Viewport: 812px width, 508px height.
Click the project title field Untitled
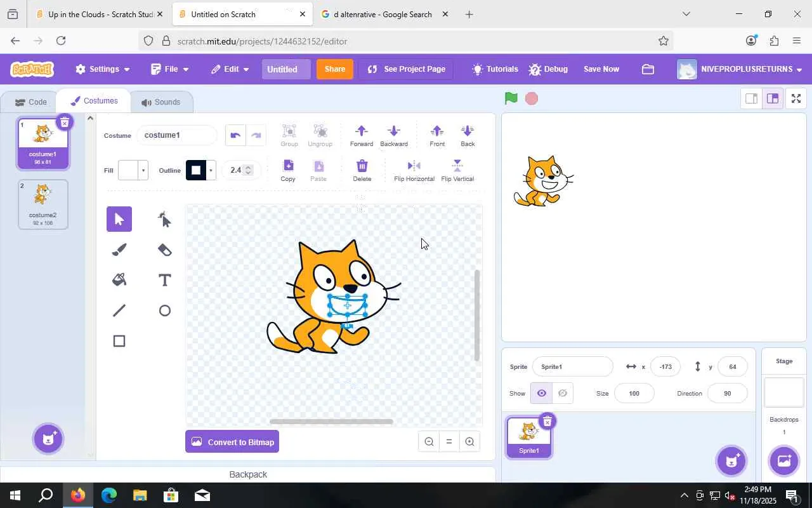(x=286, y=69)
